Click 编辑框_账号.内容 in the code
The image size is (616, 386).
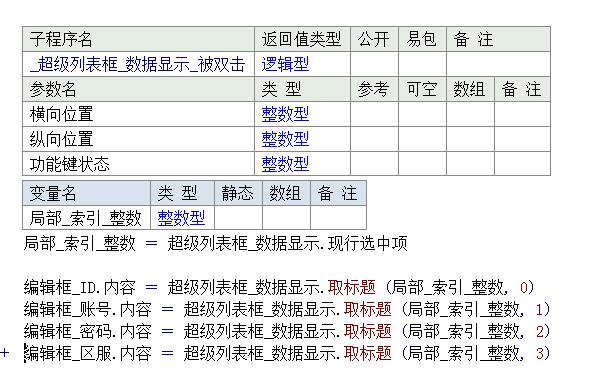(88, 309)
